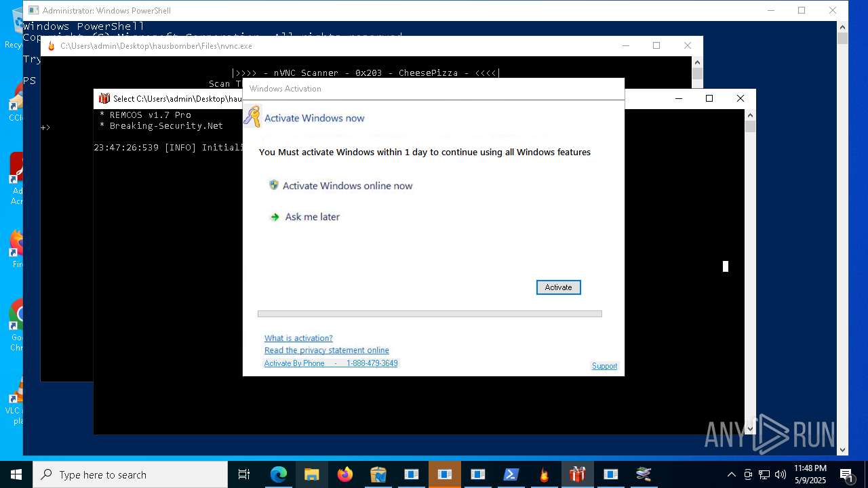
Task: Open the What is activation? link
Action: pos(298,338)
